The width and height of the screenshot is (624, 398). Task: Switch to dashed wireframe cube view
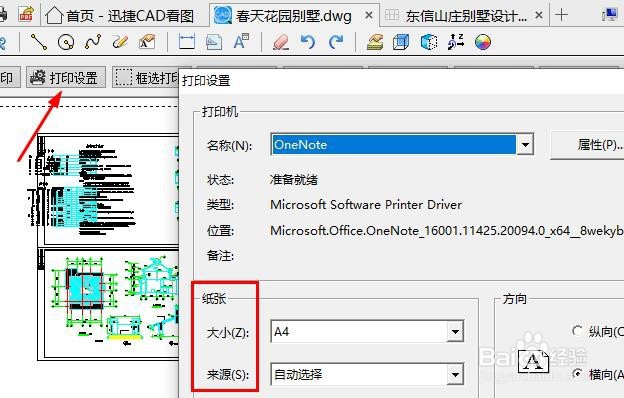tap(429, 42)
